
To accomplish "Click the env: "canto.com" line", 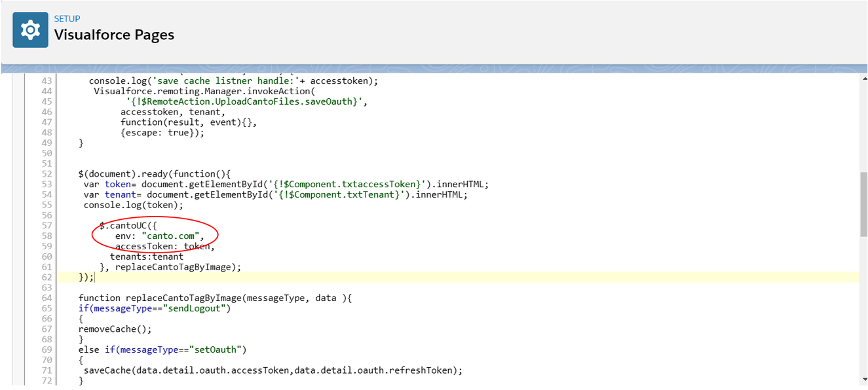I will pyautogui.click(x=160, y=236).
